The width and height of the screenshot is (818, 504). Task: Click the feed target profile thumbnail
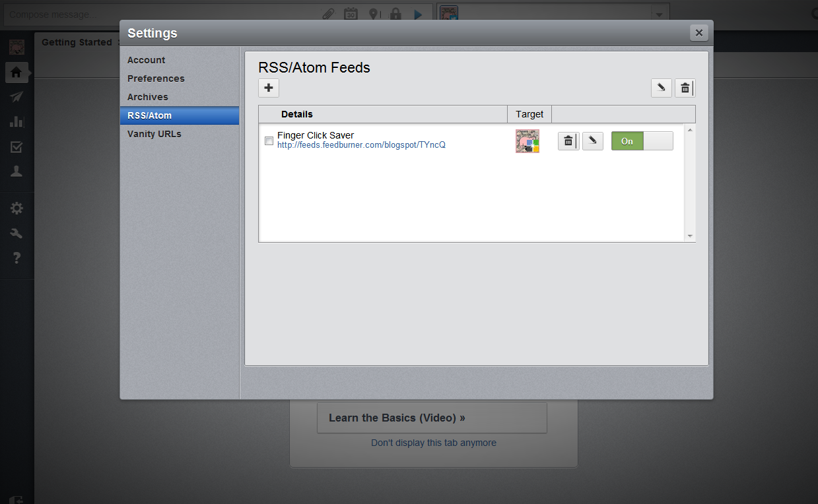pyautogui.click(x=528, y=141)
